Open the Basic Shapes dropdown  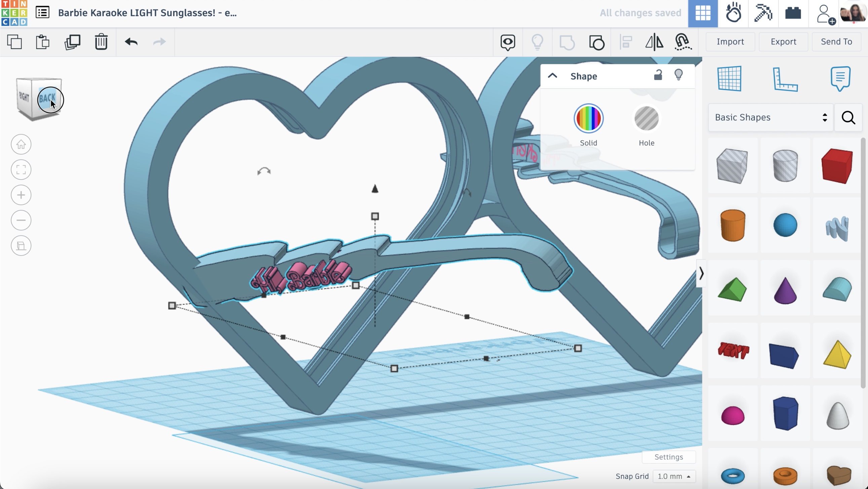[771, 117]
